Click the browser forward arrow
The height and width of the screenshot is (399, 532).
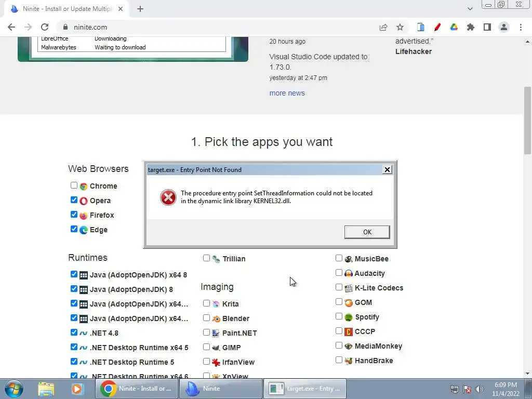[x=28, y=27]
